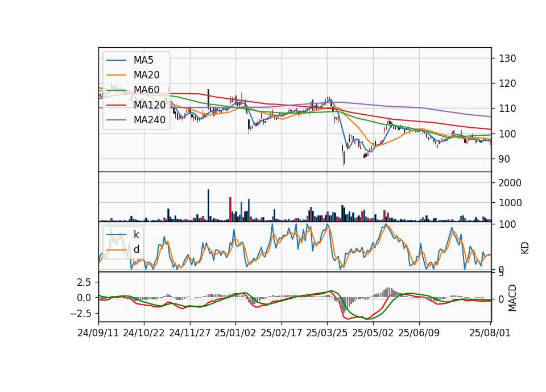Click the 1000 volume axis label
This screenshot has width=546, height=392.
[510, 203]
